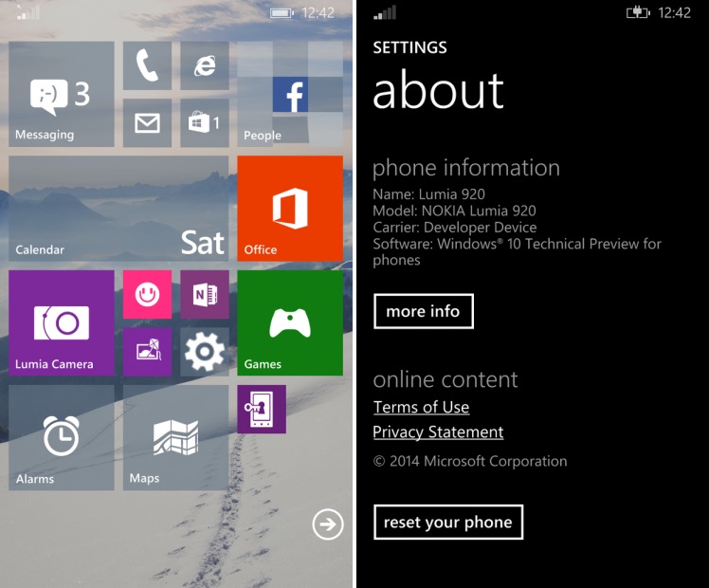Open the Messaging tile
This screenshot has width=709, height=588.
click(61, 94)
